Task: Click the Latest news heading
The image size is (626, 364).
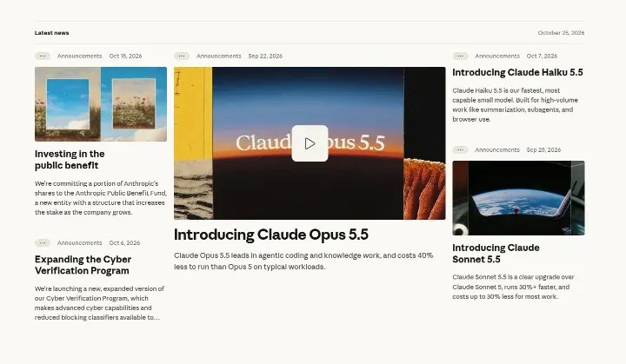Action: pos(52,33)
